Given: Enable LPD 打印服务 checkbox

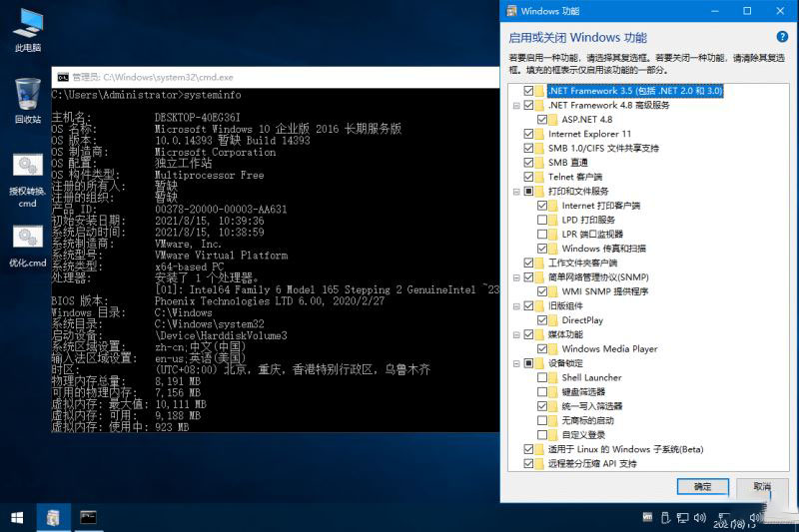Looking at the screenshot, I should [542, 220].
